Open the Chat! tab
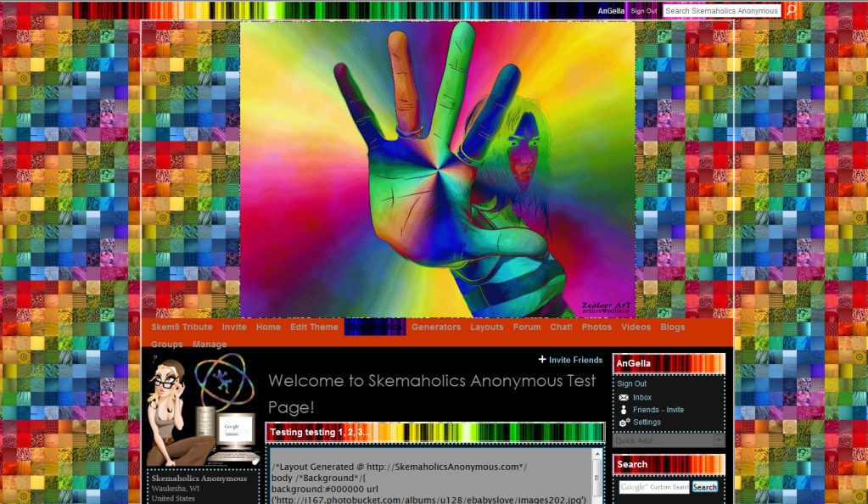 pos(561,328)
